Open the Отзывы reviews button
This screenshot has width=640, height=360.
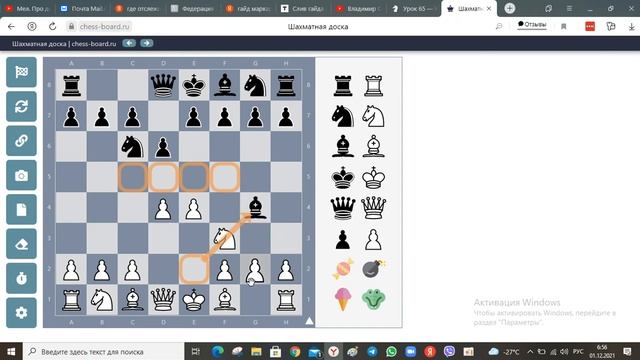point(532,25)
